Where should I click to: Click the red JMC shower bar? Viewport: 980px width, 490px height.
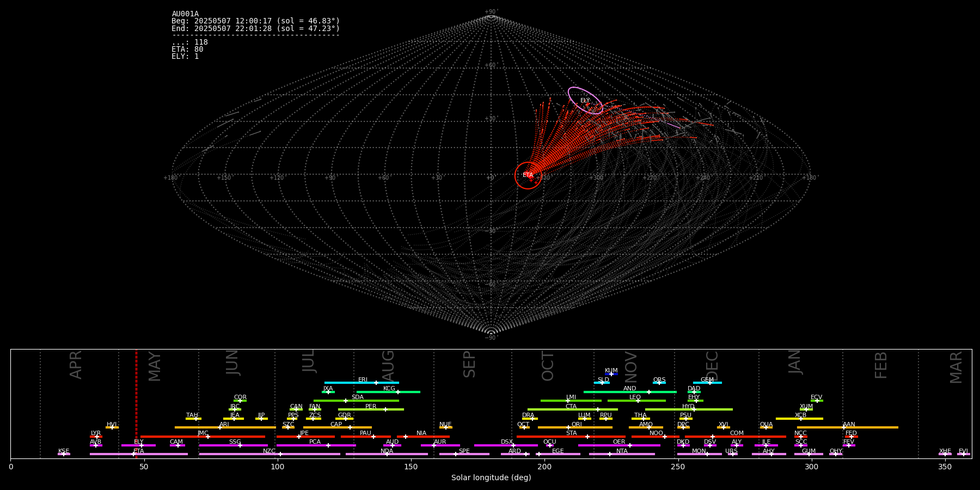coord(203,437)
